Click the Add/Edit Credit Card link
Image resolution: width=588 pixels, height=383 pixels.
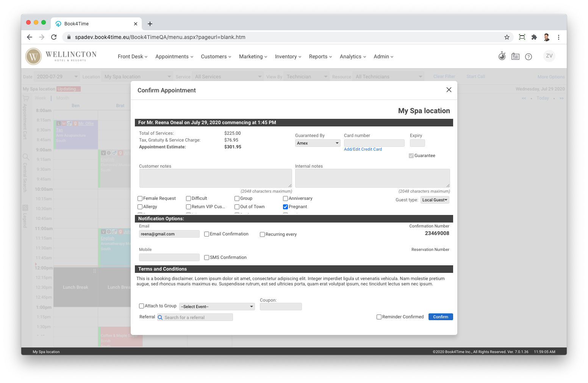click(x=363, y=149)
